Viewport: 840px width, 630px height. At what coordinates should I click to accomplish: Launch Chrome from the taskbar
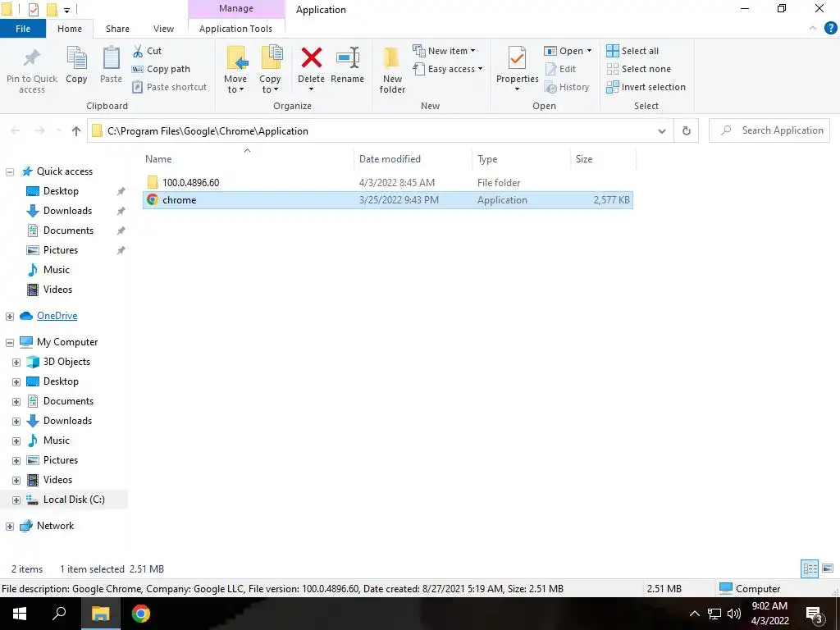(141, 614)
